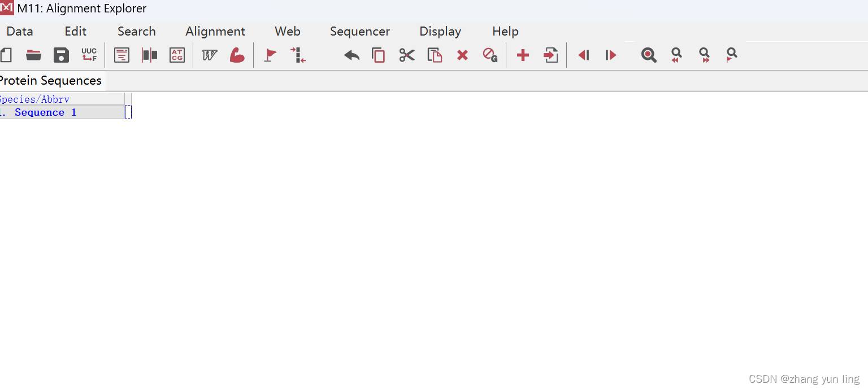
Task: Click the find previous magnifier icon
Action: click(x=676, y=55)
